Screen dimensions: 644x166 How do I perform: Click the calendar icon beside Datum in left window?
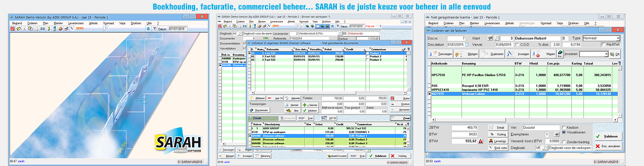(x=154, y=29)
